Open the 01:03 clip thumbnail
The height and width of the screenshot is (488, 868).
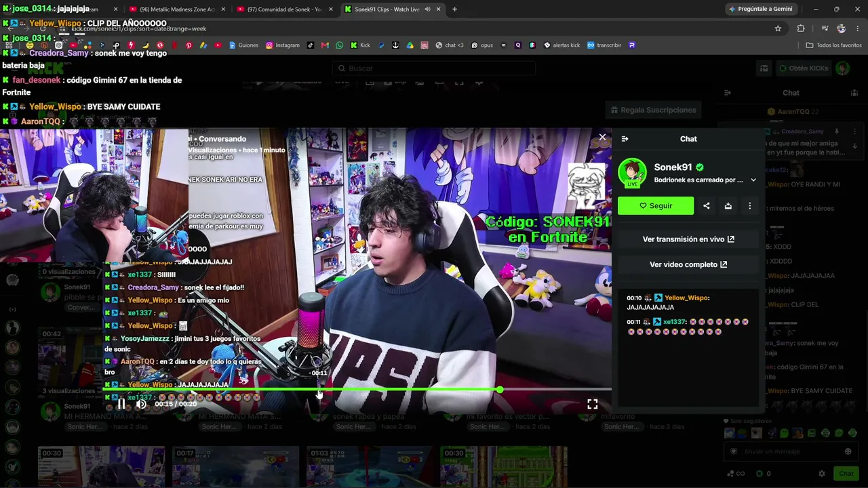pos(369,467)
